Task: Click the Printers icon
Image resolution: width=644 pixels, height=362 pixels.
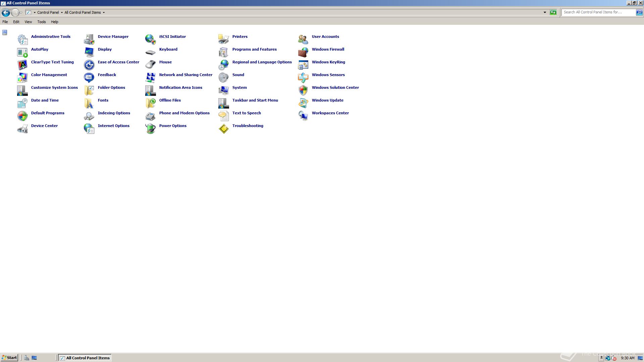Action: pyautogui.click(x=224, y=39)
